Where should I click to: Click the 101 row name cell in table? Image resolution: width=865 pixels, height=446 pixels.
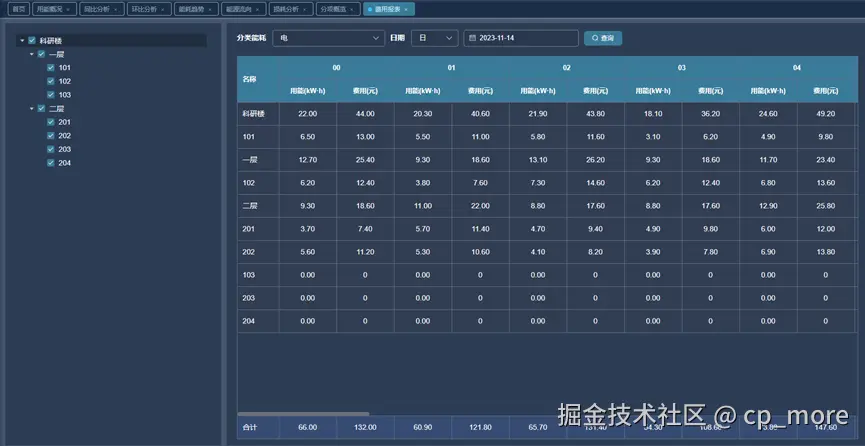[258, 137]
